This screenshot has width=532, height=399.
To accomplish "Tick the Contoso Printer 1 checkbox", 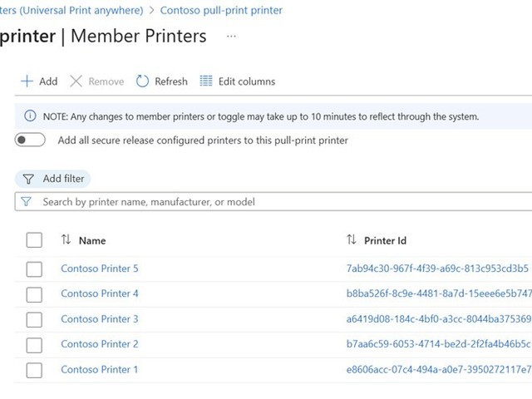I will 34,370.
